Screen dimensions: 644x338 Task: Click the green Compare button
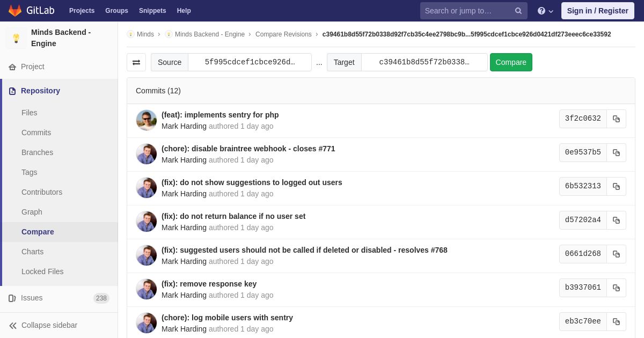click(x=511, y=62)
